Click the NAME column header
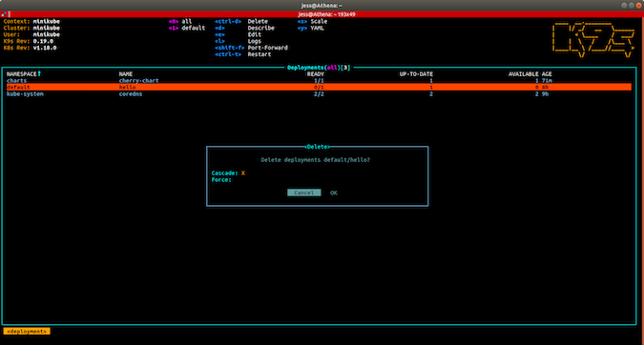The width and height of the screenshot is (644, 345). tap(126, 74)
